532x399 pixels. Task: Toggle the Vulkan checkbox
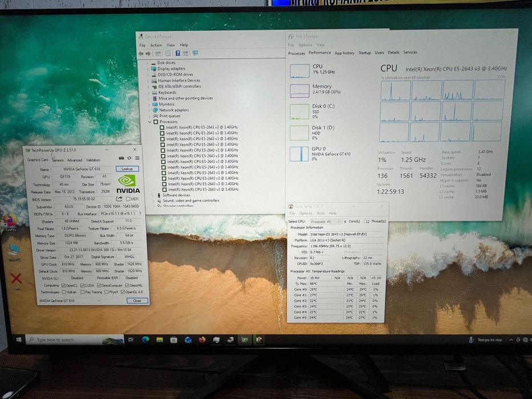tap(64, 292)
